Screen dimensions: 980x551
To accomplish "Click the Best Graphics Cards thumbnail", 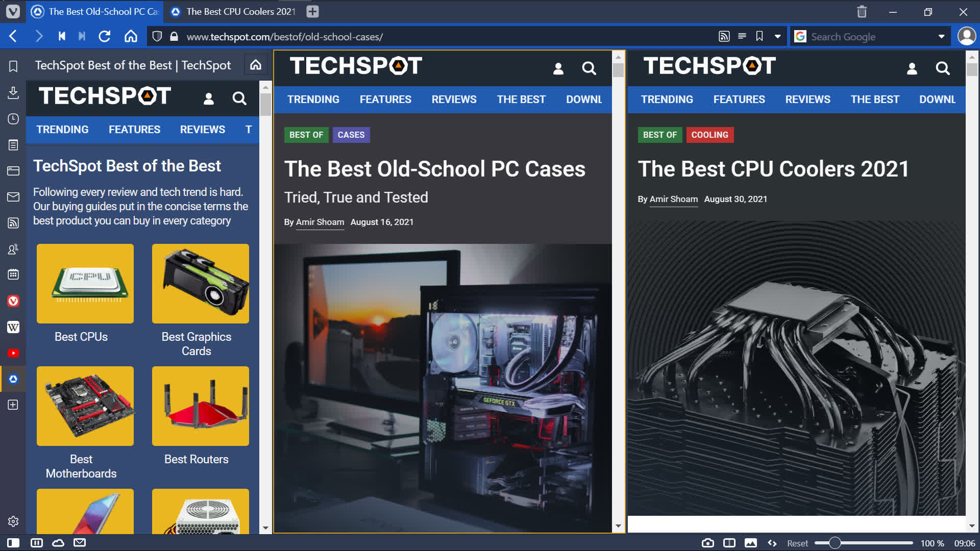I will (x=200, y=283).
